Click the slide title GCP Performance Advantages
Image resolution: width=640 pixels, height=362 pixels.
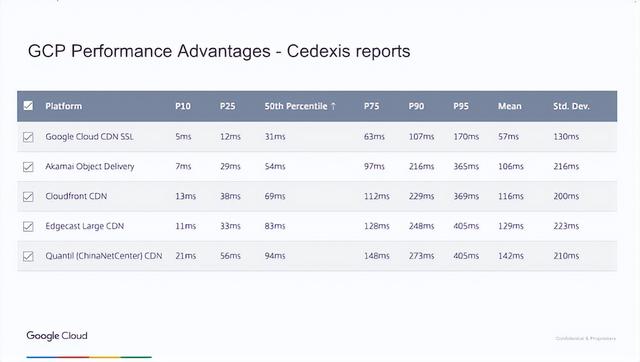[x=149, y=51]
